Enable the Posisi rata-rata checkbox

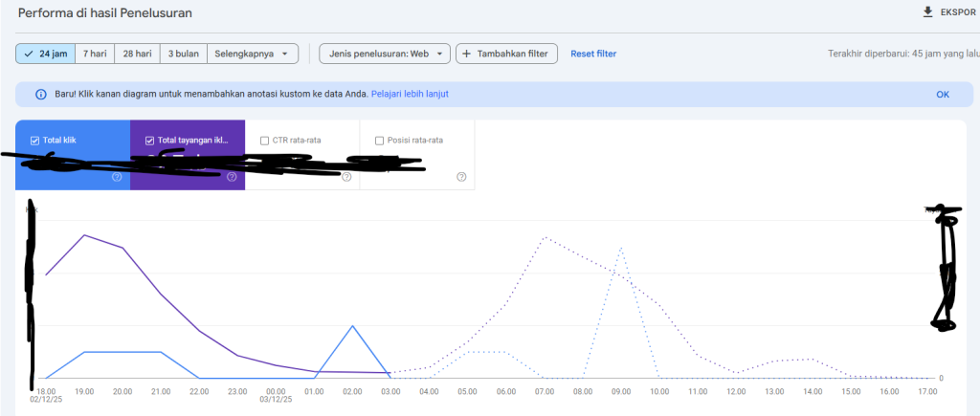(x=379, y=141)
